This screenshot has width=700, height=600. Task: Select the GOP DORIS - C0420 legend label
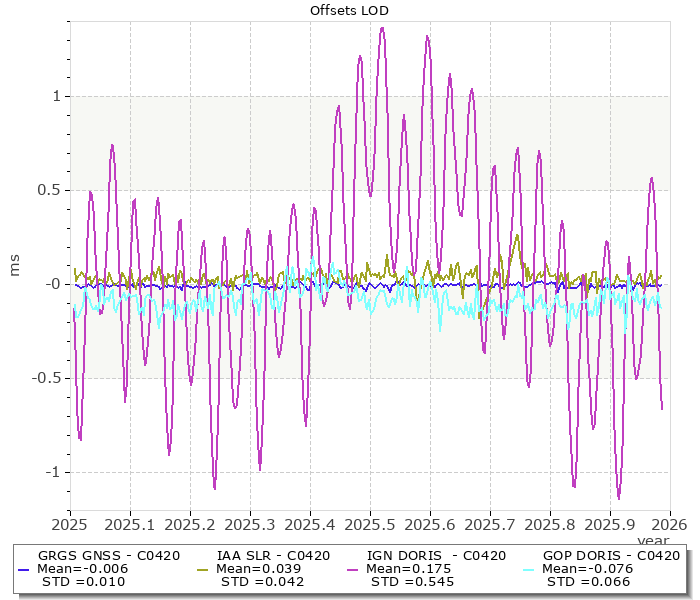[x=611, y=555]
